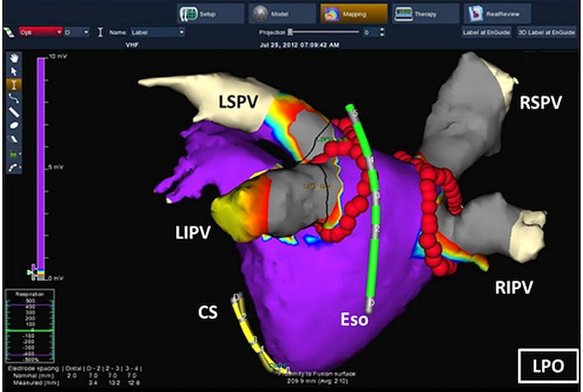Viewport: 583px width, 392px height.
Task: Select the ellipse marker tool
Action: coord(14,125)
